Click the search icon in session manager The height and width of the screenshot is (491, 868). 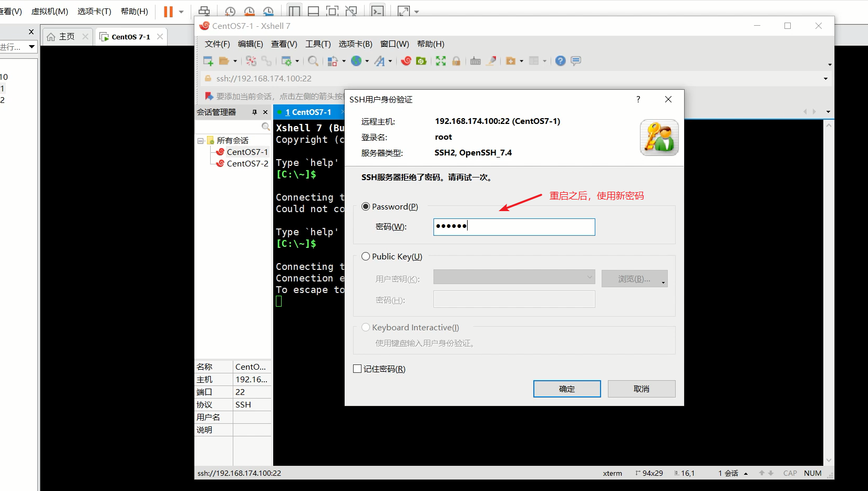click(266, 127)
